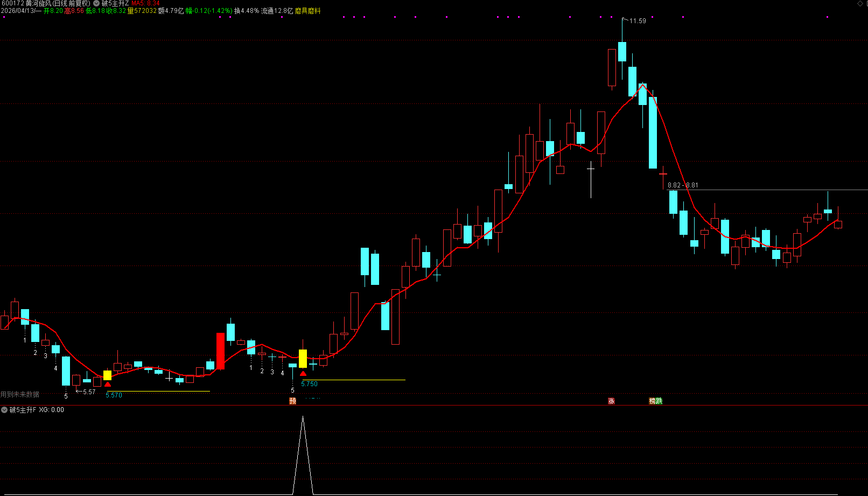Click the 量572032 volume value
868x496 pixels.
coord(142,11)
